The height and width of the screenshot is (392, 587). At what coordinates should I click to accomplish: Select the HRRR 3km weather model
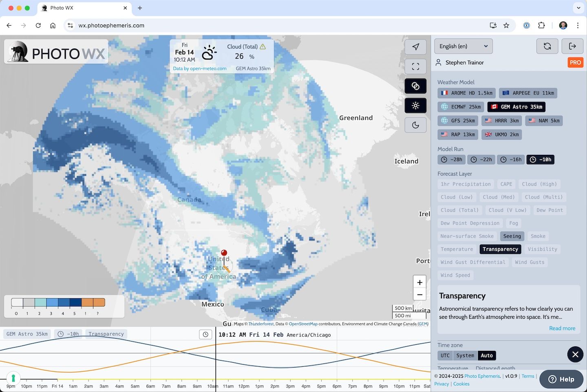point(502,121)
